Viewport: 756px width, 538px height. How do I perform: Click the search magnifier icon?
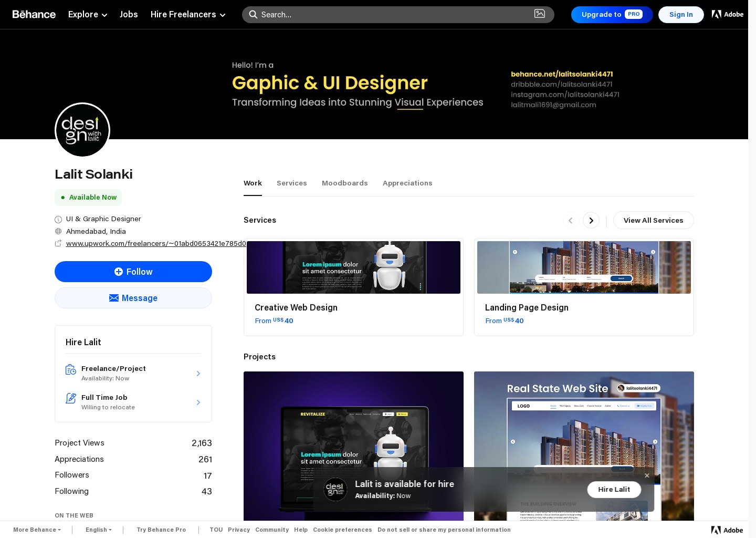click(x=253, y=14)
